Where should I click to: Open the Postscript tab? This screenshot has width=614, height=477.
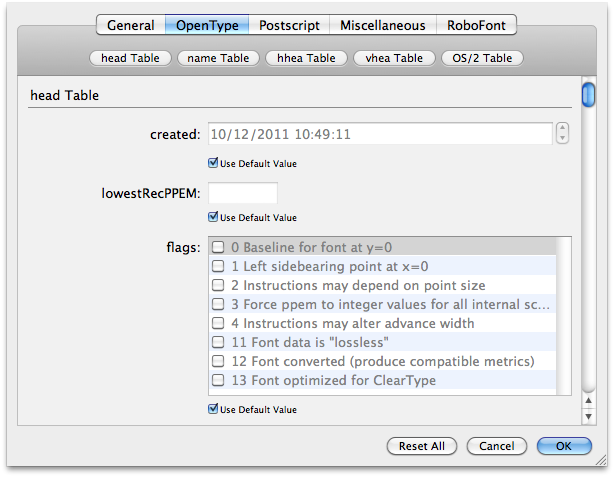[289, 25]
